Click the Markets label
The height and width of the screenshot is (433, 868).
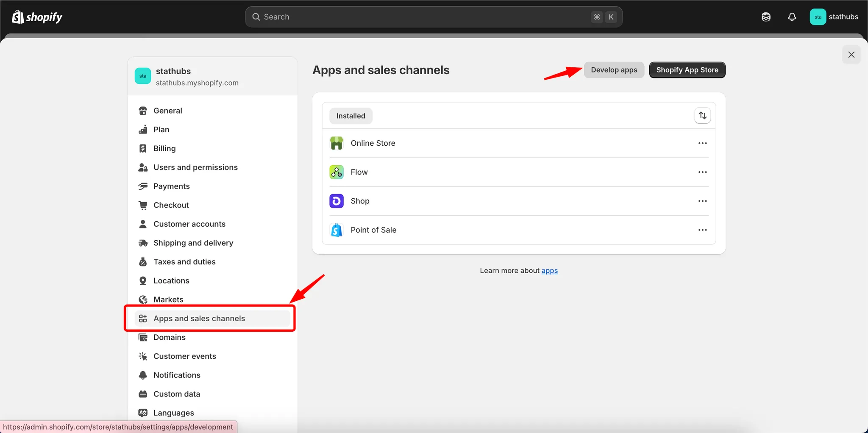168,300
